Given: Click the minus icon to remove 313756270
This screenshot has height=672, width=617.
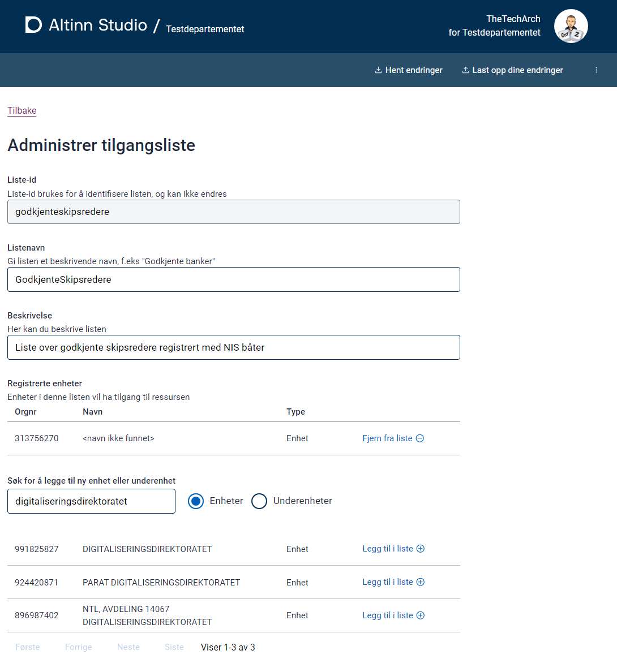Looking at the screenshot, I should [x=419, y=438].
